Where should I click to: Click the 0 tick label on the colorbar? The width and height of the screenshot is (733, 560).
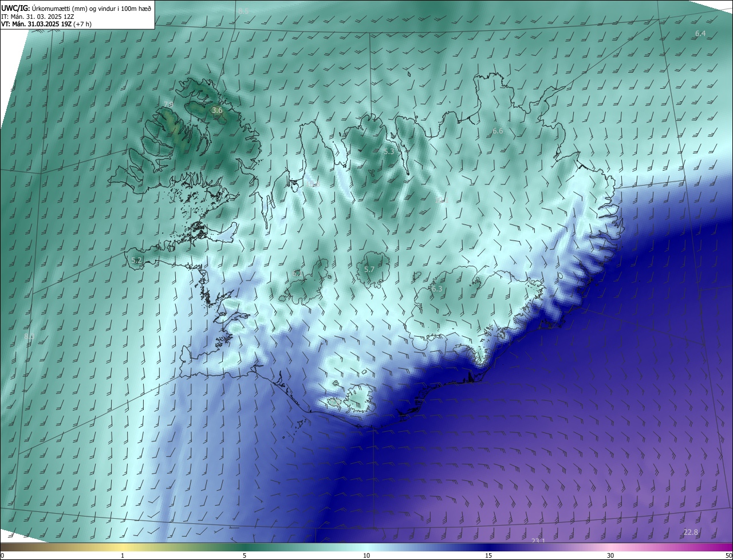[2, 555]
